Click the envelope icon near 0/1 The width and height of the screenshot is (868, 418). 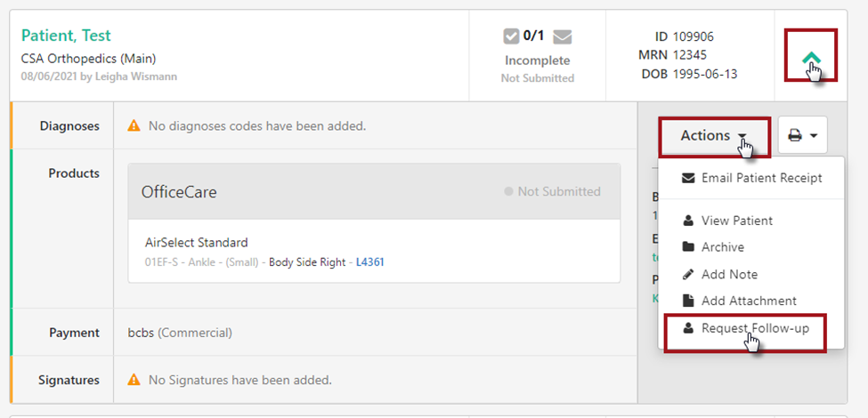tap(562, 36)
